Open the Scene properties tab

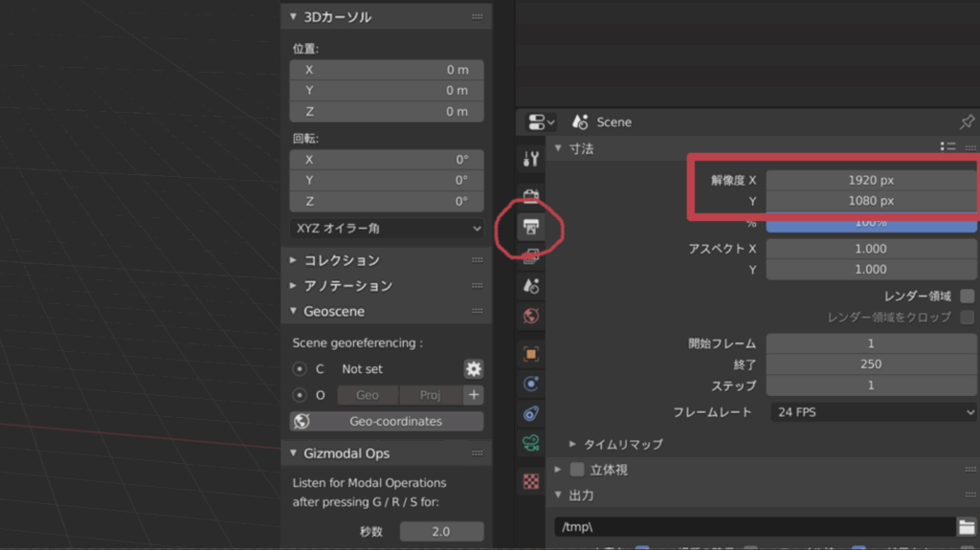click(531, 285)
